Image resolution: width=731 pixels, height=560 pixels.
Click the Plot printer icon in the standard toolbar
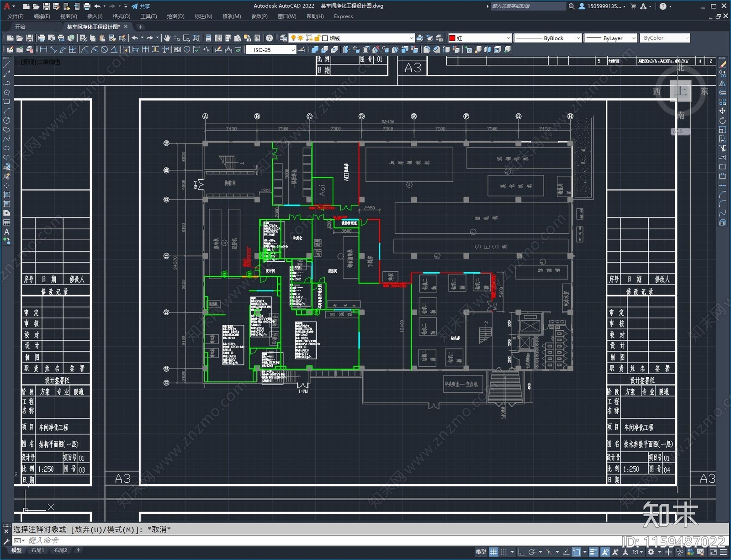[42, 38]
